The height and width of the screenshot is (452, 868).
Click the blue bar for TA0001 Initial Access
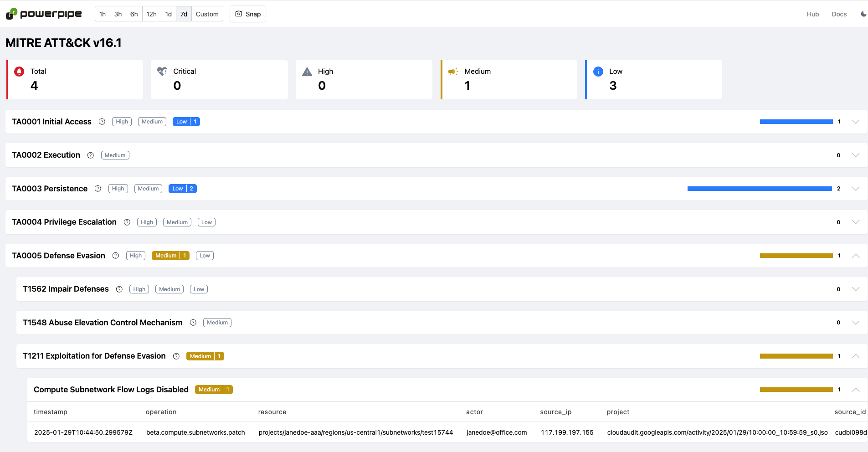click(796, 122)
